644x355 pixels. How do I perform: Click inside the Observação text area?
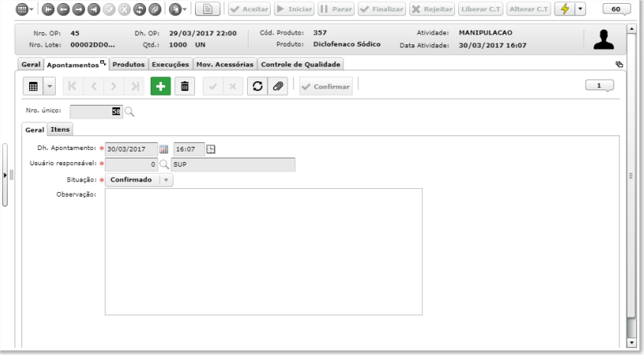(x=264, y=252)
